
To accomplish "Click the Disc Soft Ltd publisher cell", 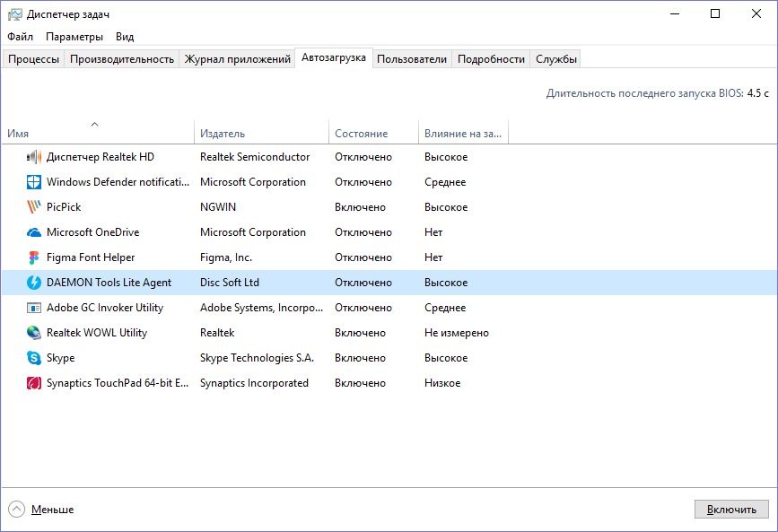I will coord(229,283).
